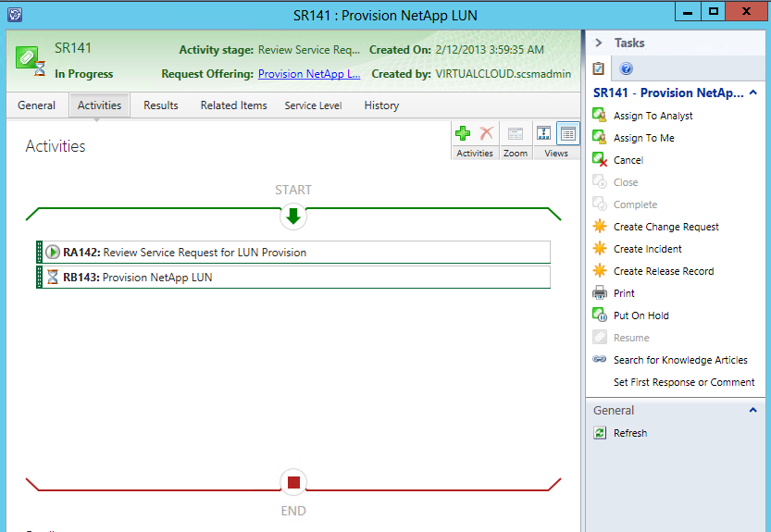Select RB143 Provision NetApp LUN activity
Screen dimensions: 771x532
157,277
